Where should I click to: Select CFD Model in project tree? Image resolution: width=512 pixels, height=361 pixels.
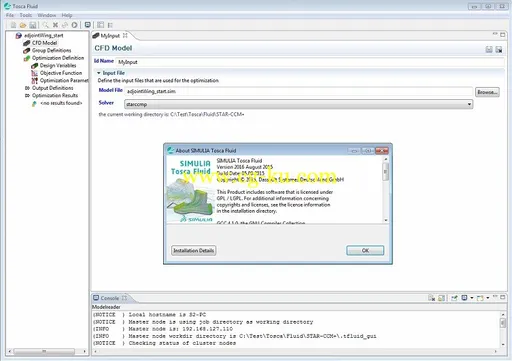tap(44, 43)
